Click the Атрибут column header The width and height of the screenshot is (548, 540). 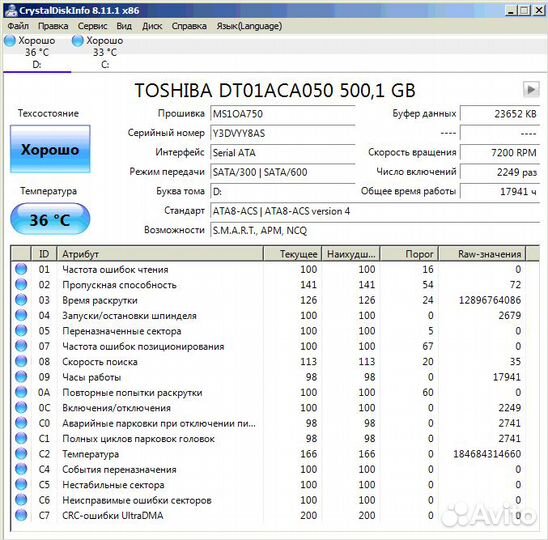[160, 254]
